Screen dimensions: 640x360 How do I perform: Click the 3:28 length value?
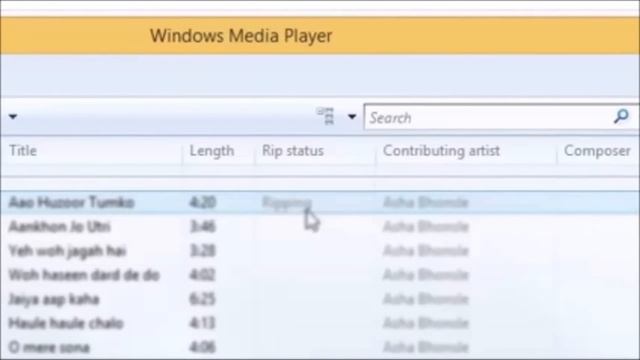click(202, 251)
